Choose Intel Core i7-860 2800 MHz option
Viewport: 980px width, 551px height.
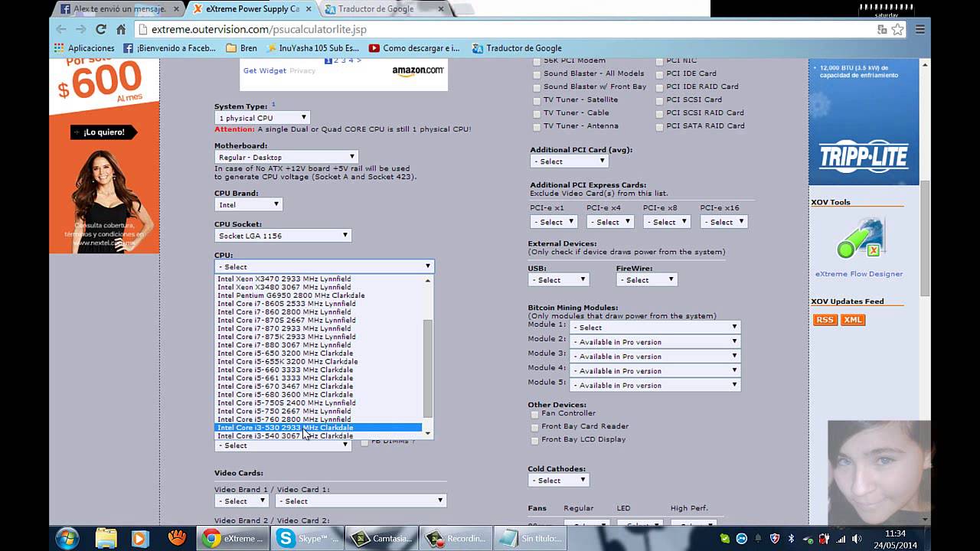(318, 312)
